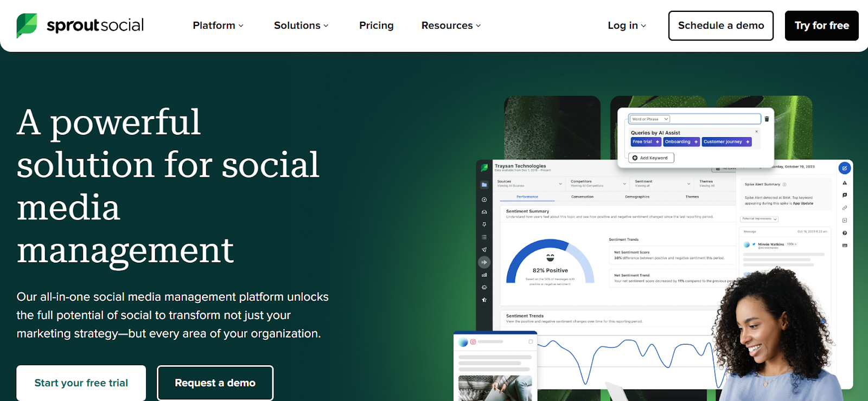Expand the Competitors filter dropdown
The width and height of the screenshot is (868, 401).
[x=598, y=184]
